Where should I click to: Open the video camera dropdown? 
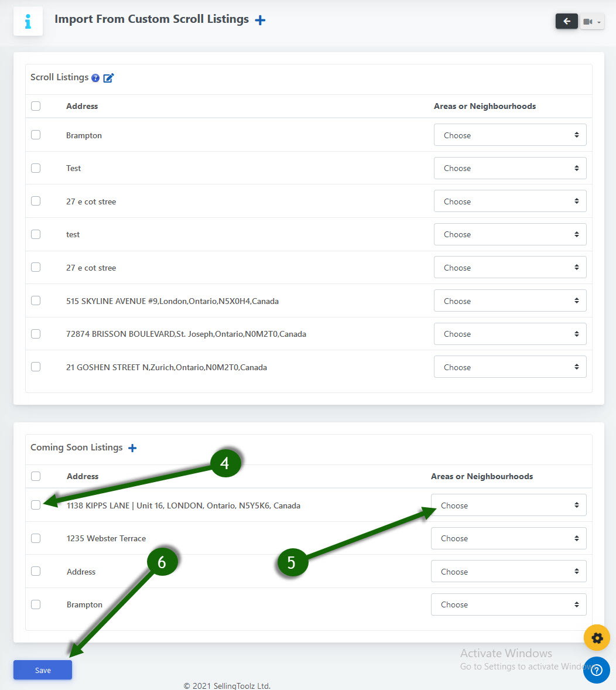(592, 22)
